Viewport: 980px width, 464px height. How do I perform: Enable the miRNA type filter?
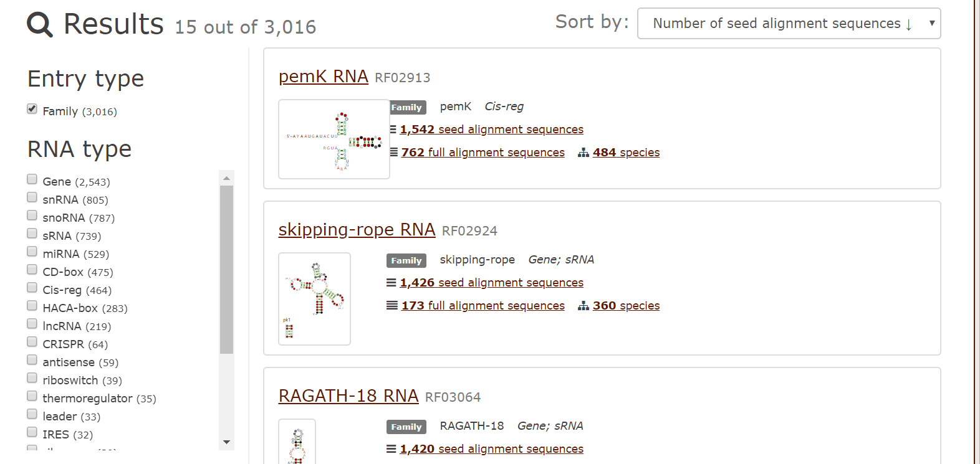coord(32,251)
